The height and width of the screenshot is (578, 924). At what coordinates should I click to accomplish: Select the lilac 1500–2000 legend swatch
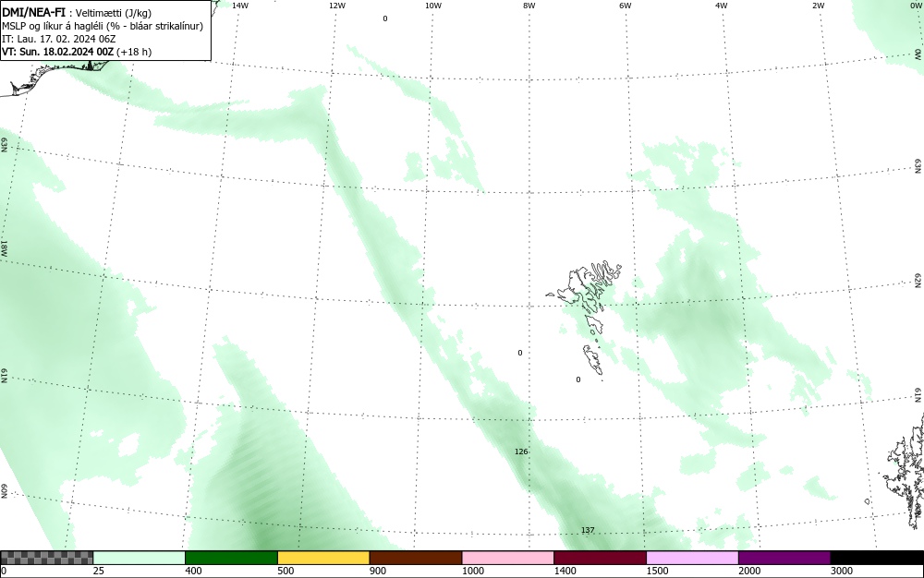coord(692,558)
